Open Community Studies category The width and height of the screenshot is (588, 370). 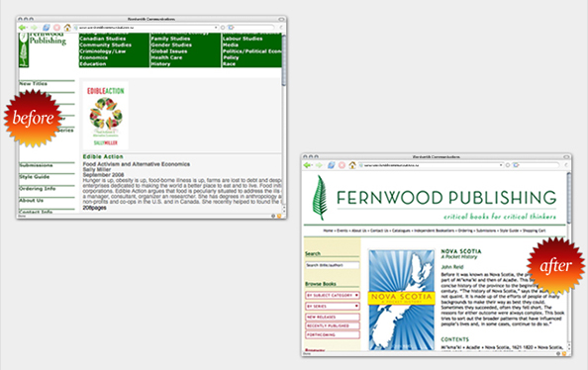point(105,45)
